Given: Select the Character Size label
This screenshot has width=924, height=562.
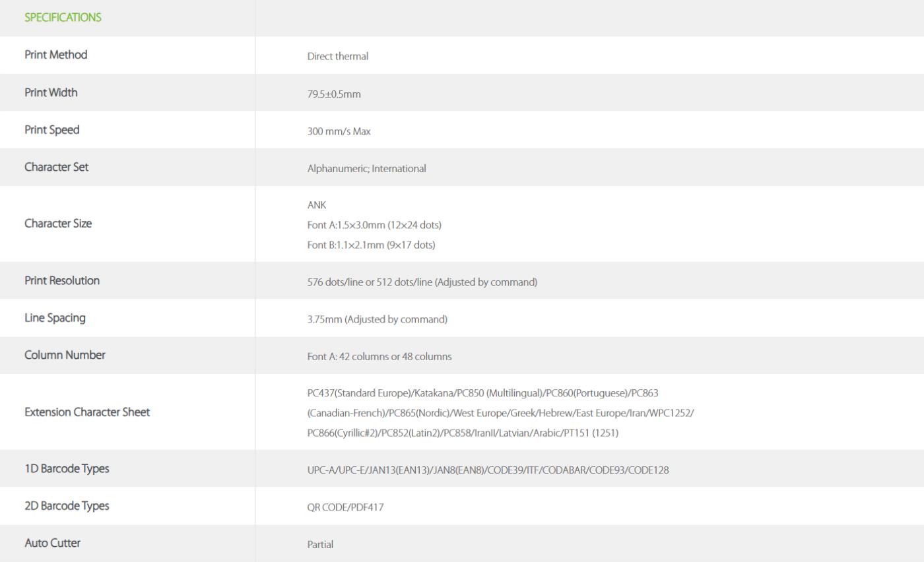Looking at the screenshot, I should pyautogui.click(x=58, y=224).
